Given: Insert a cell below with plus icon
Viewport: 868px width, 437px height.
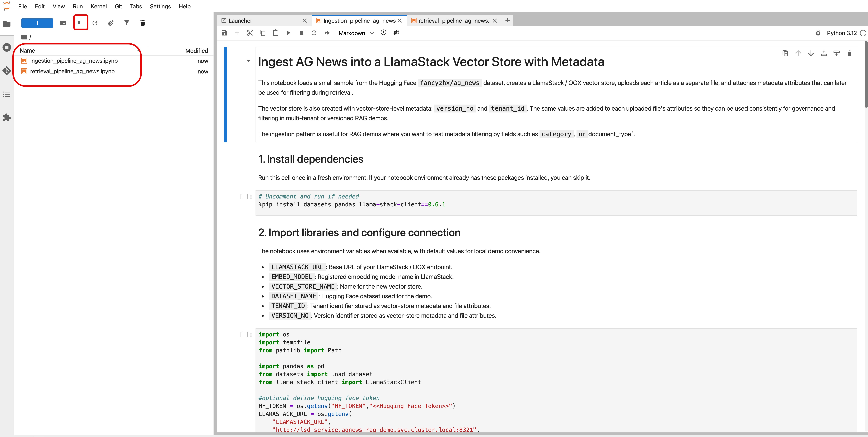Looking at the screenshot, I should (x=237, y=33).
